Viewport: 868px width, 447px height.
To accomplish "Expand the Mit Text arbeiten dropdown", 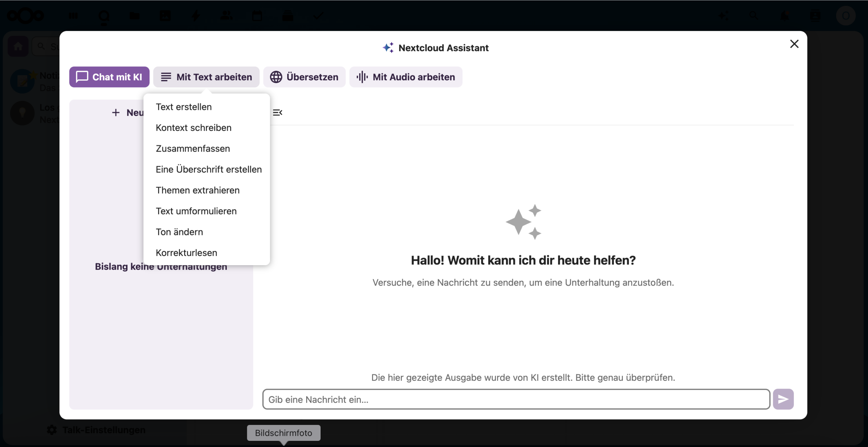I will point(206,77).
